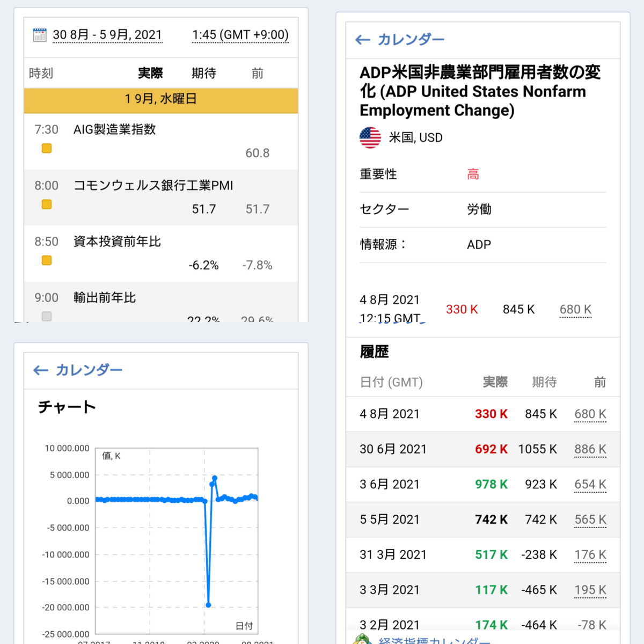This screenshot has height=644, width=644.
Task: Go back via カレンダー arrow in ADP panel
Action: point(363,40)
